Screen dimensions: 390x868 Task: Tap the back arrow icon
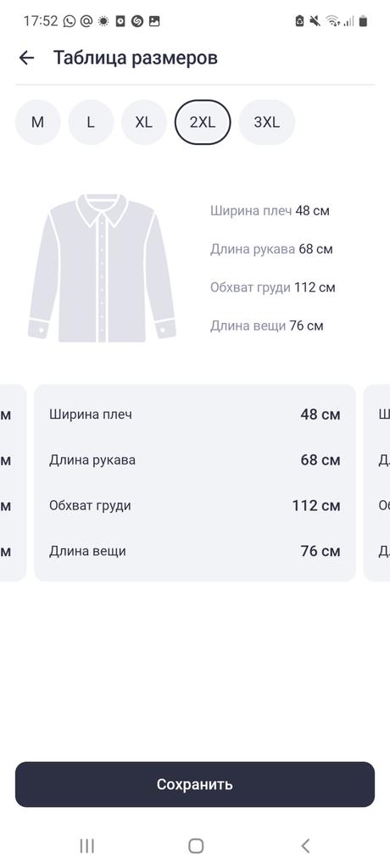click(x=26, y=58)
